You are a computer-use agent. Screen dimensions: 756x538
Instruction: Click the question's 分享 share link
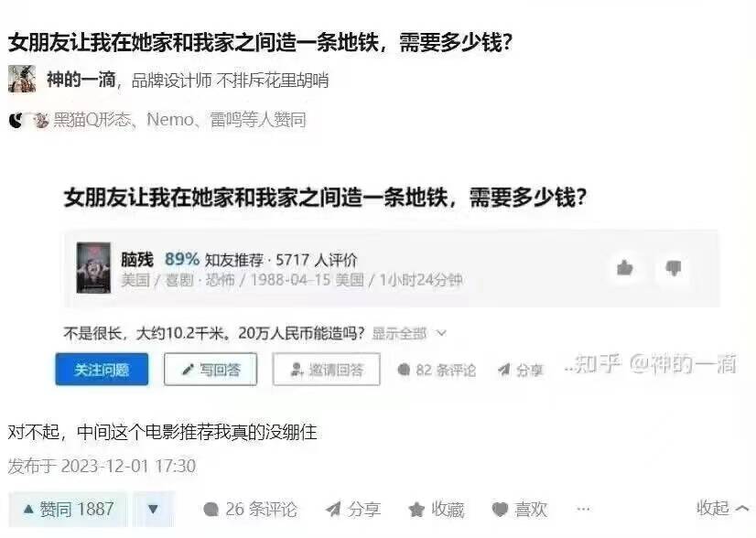pos(521,371)
